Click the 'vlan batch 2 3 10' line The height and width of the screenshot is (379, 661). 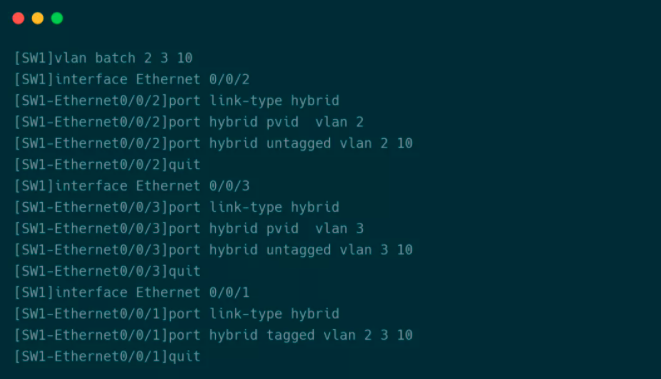tap(103, 58)
